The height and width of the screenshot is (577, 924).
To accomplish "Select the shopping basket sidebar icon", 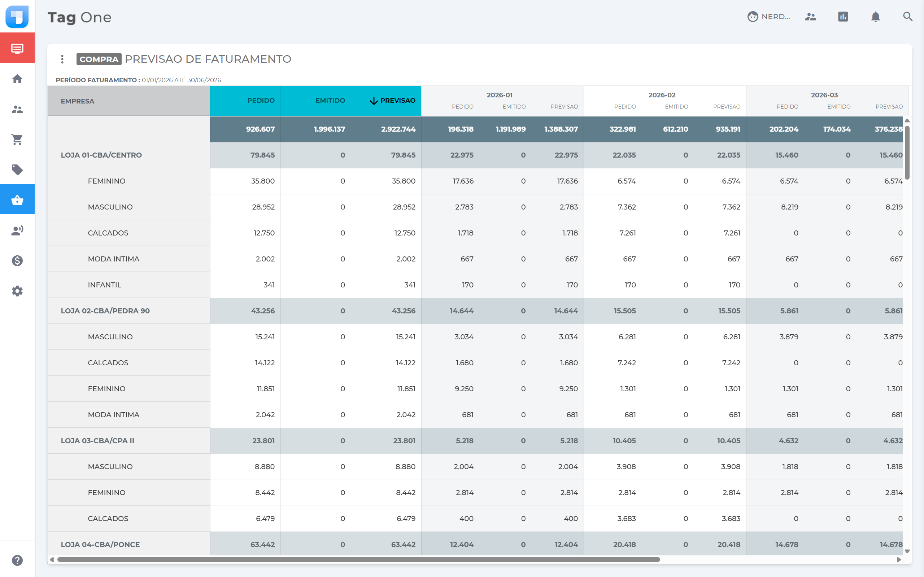I will (17, 199).
